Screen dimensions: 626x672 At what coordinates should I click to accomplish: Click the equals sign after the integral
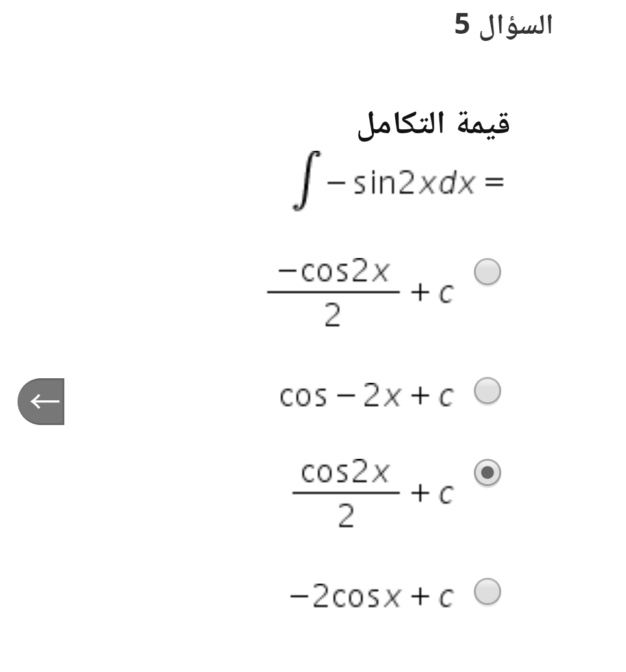click(494, 182)
